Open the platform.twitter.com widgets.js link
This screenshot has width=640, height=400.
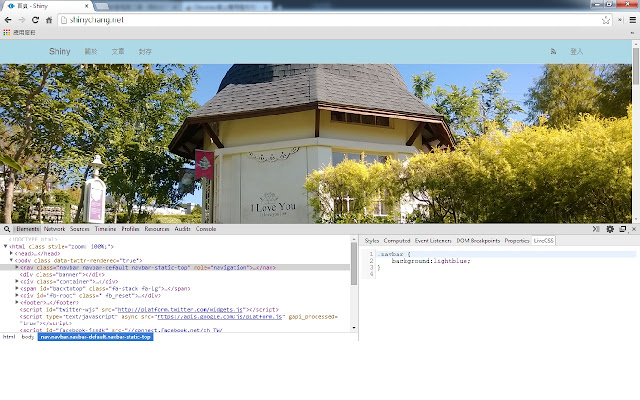point(180,309)
